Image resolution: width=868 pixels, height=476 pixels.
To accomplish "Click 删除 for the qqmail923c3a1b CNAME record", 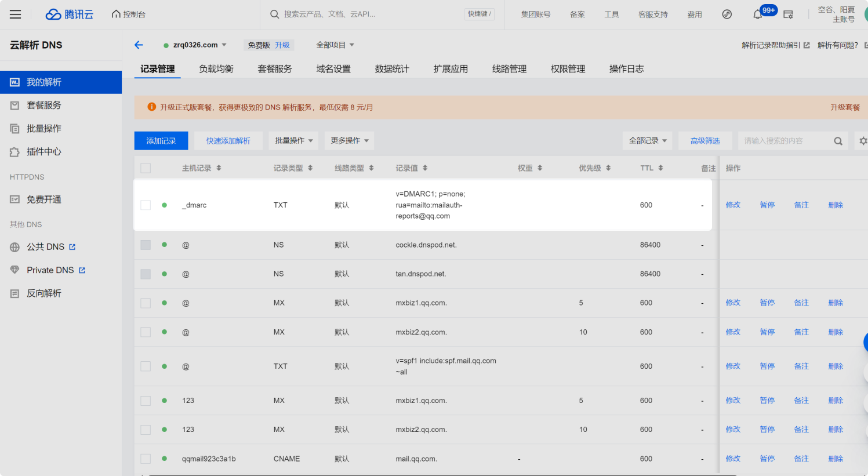I will pos(836,459).
